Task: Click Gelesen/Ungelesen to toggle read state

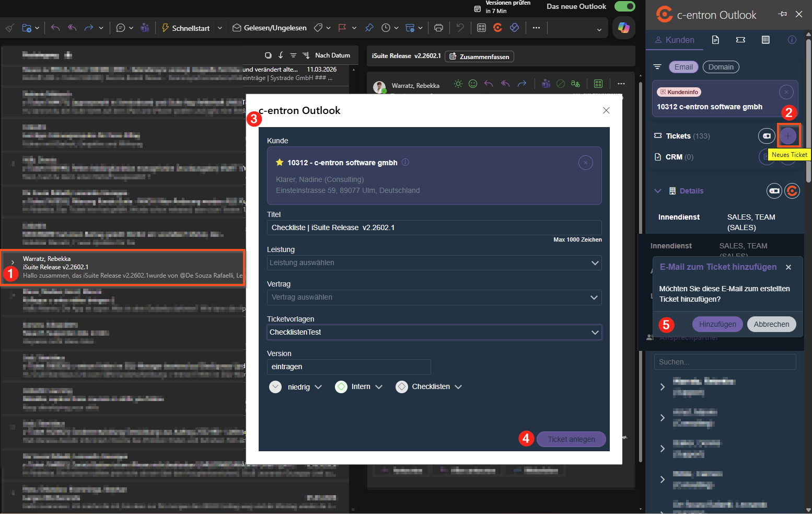Action: tap(270, 28)
